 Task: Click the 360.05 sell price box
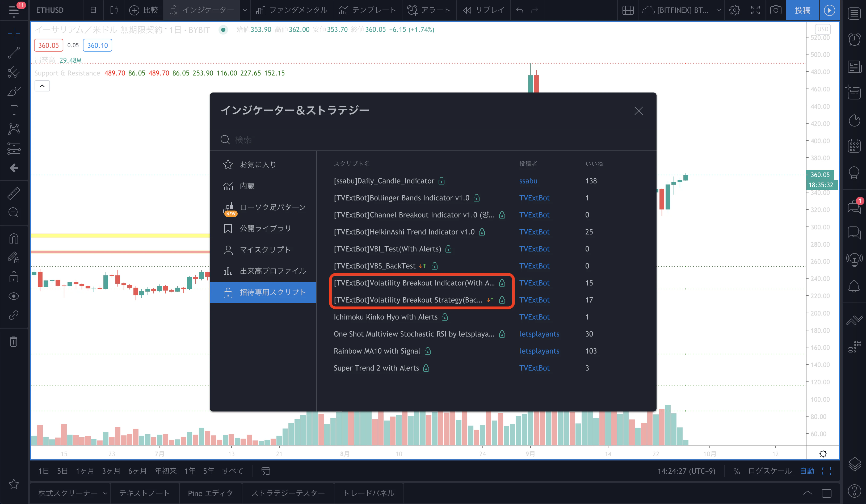(x=48, y=45)
